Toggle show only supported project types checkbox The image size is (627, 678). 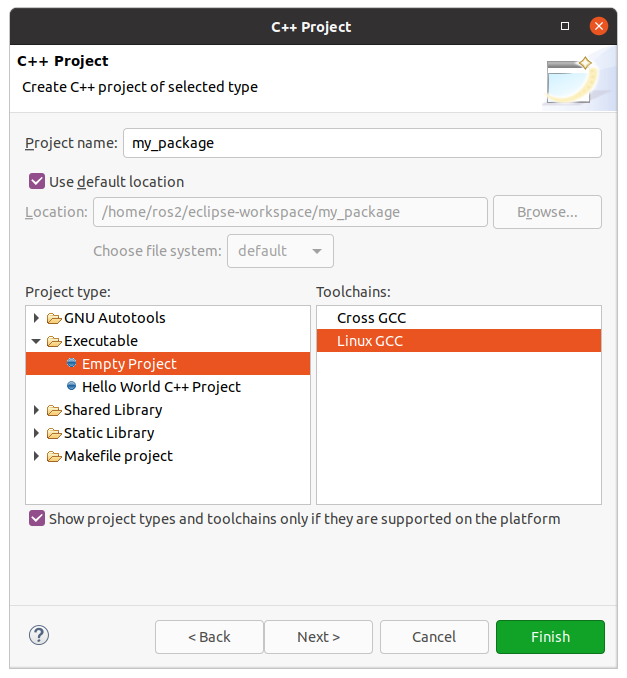(37, 519)
